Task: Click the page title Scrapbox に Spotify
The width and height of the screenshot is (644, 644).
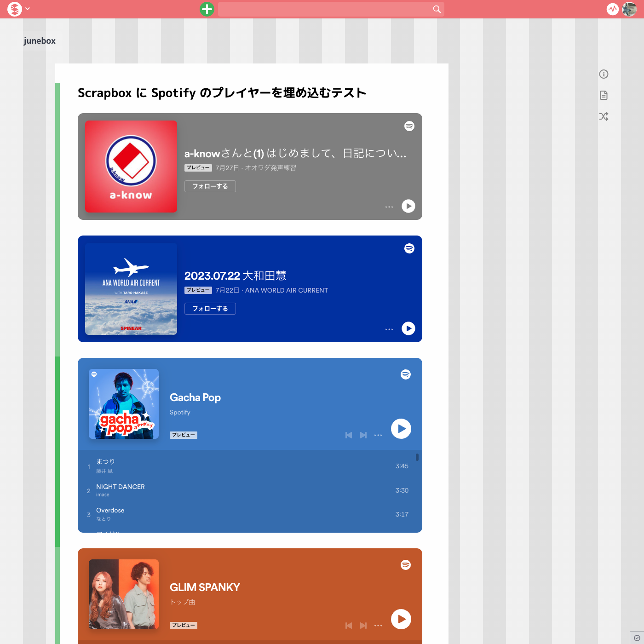Action: coord(222,93)
